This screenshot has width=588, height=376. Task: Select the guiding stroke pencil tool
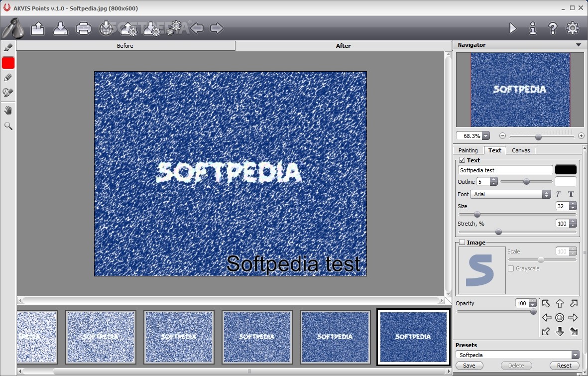tap(8, 47)
